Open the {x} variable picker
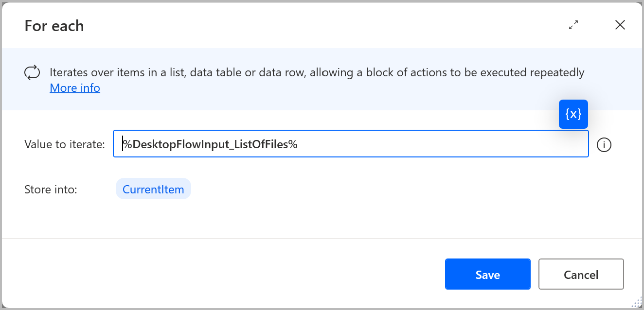 573,114
